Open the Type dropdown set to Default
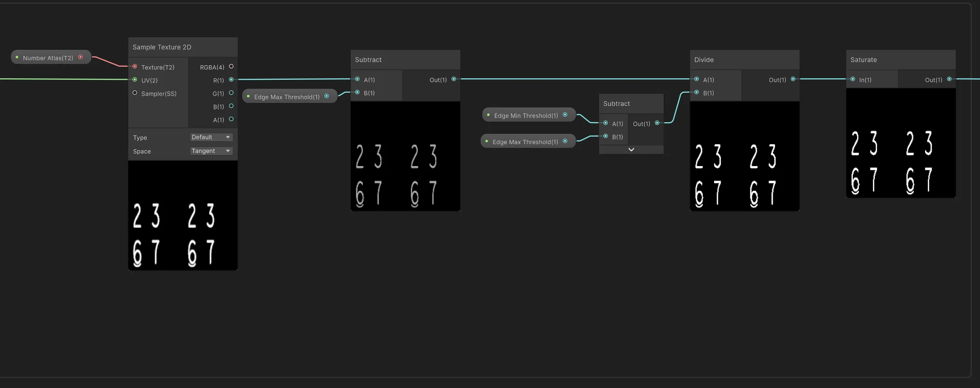This screenshot has width=980, height=388. click(x=211, y=137)
